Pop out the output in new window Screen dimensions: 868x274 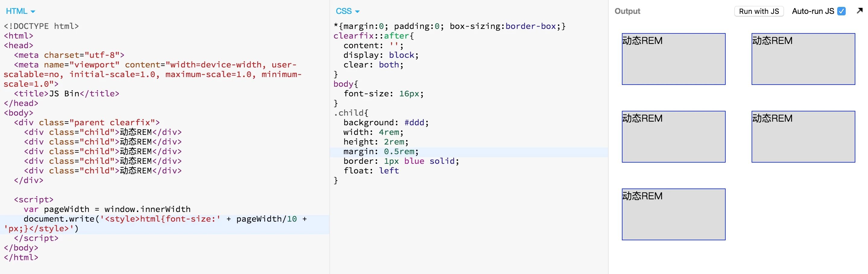(x=860, y=11)
